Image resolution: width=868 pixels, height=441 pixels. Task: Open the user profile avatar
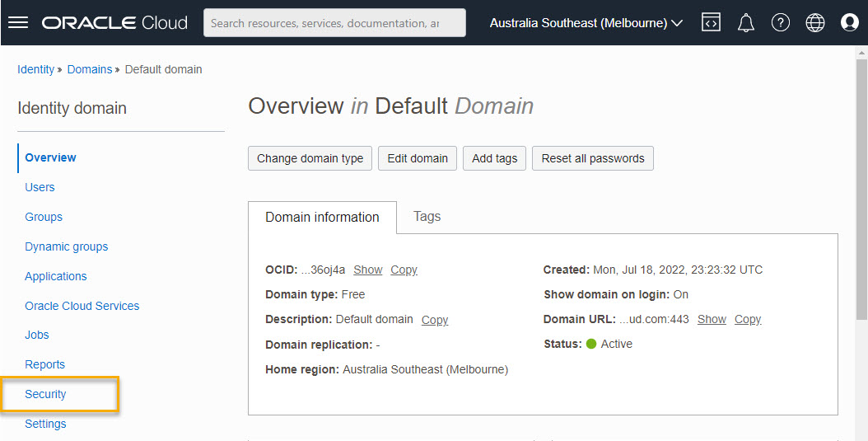(849, 23)
